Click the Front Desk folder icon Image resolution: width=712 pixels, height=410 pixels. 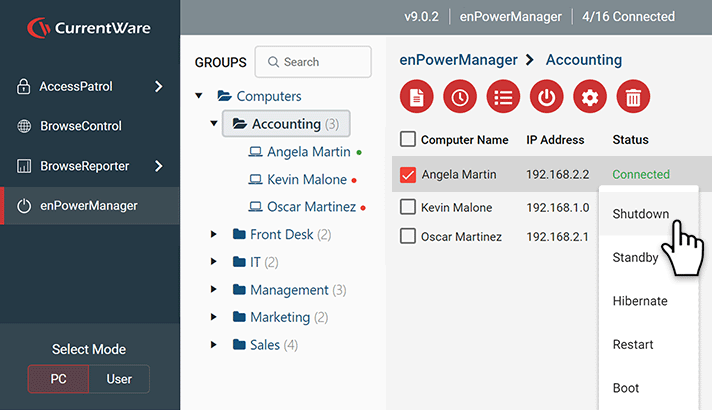click(x=239, y=234)
